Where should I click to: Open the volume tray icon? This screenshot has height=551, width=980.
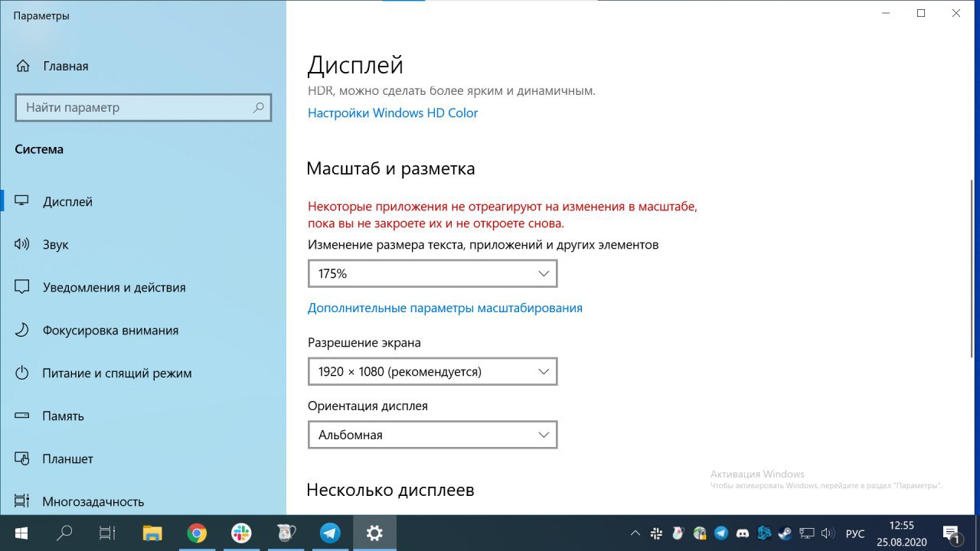[828, 533]
